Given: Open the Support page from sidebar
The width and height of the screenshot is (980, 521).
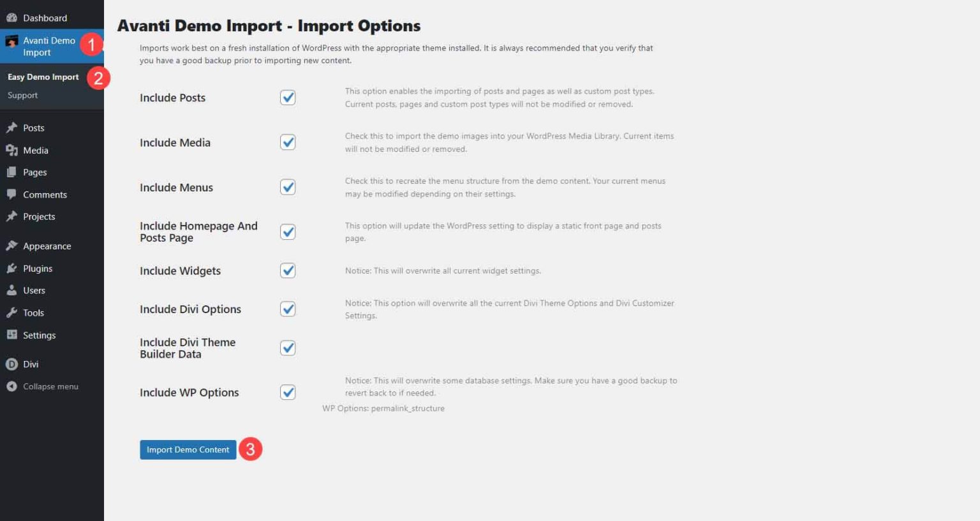Looking at the screenshot, I should click(22, 94).
